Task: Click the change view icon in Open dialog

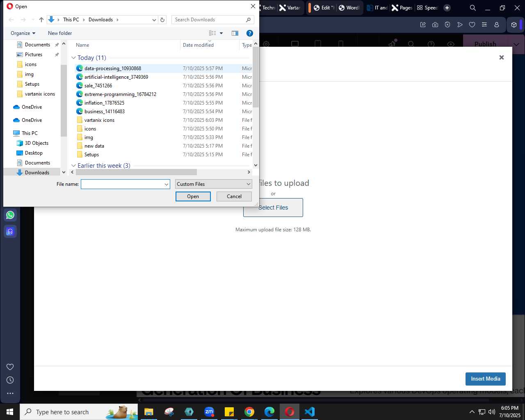Action: tap(212, 33)
